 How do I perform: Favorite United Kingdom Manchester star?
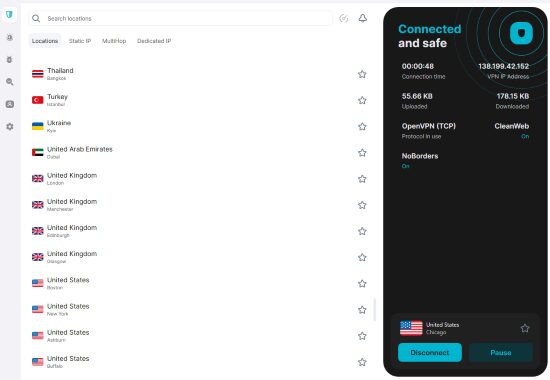coord(362,205)
